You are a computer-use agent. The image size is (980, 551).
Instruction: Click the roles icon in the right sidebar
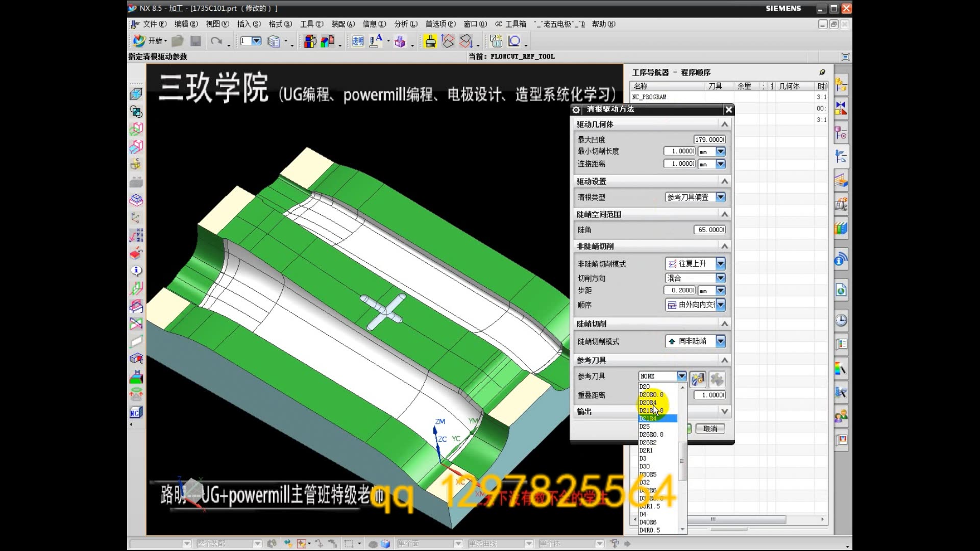click(x=841, y=416)
